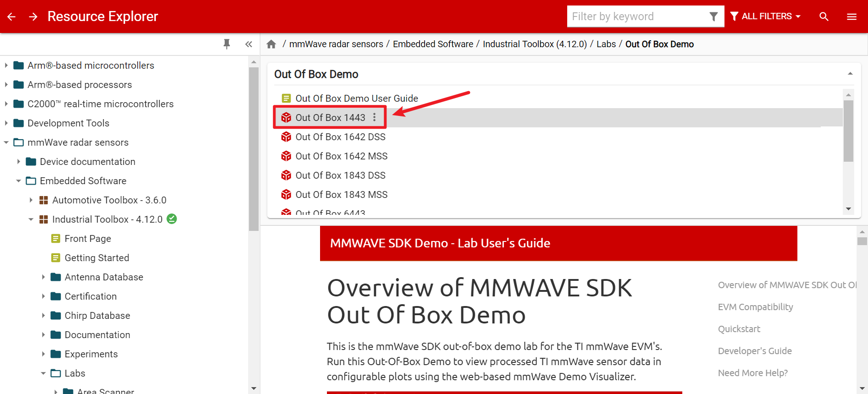Select Out Of Box 1642 DSS entry
868x394 pixels.
pyautogui.click(x=340, y=137)
